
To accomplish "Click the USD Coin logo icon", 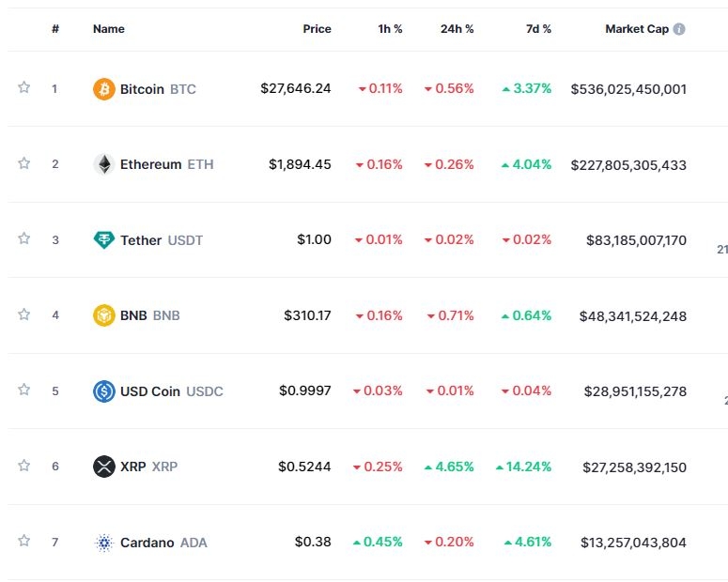I will click(104, 391).
